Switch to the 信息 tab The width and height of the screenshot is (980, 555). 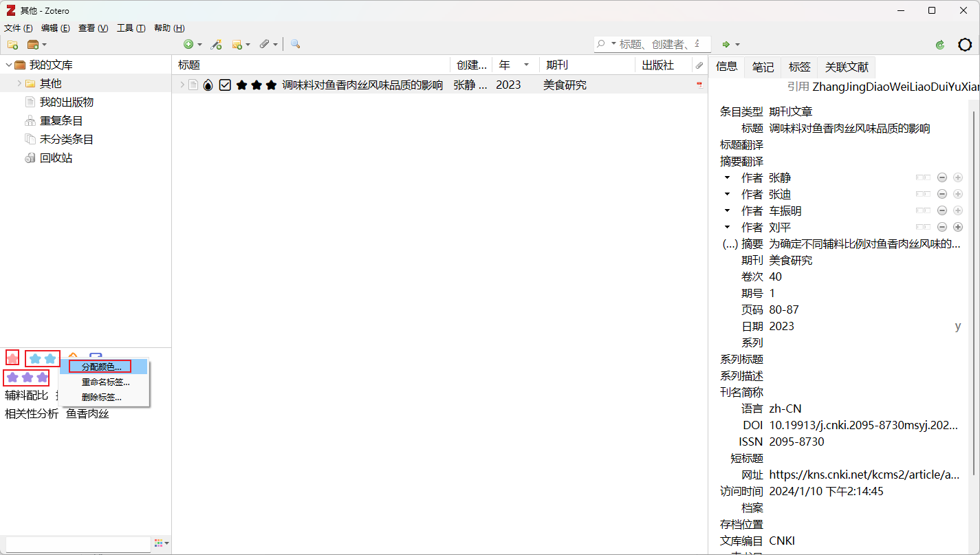727,66
